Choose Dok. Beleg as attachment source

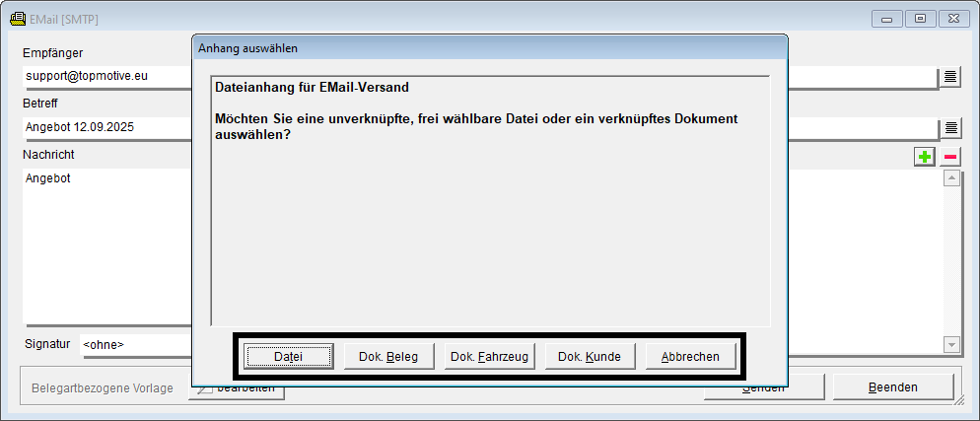click(388, 357)
